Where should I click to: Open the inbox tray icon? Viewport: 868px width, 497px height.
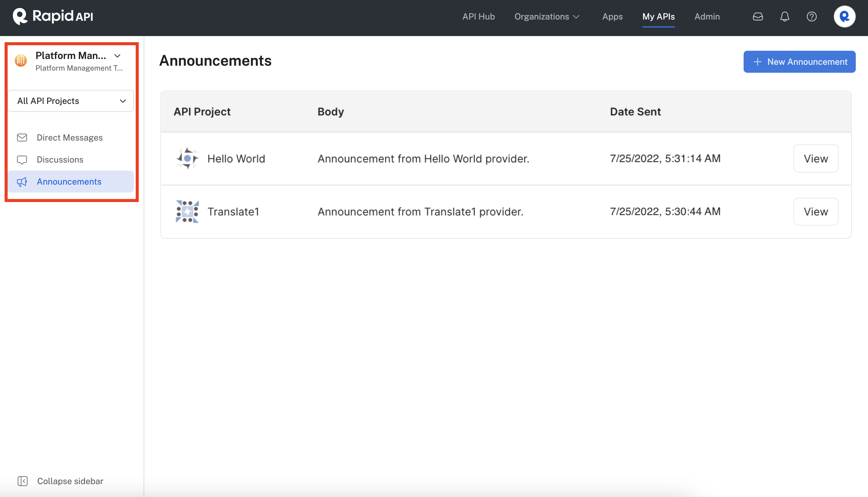(x=757, y=17)
